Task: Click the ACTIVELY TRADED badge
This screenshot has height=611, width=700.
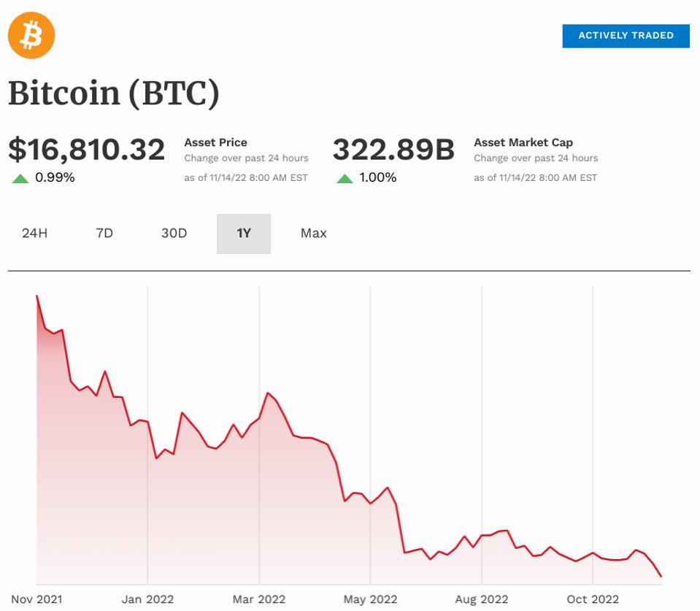Action: point(625,35)
